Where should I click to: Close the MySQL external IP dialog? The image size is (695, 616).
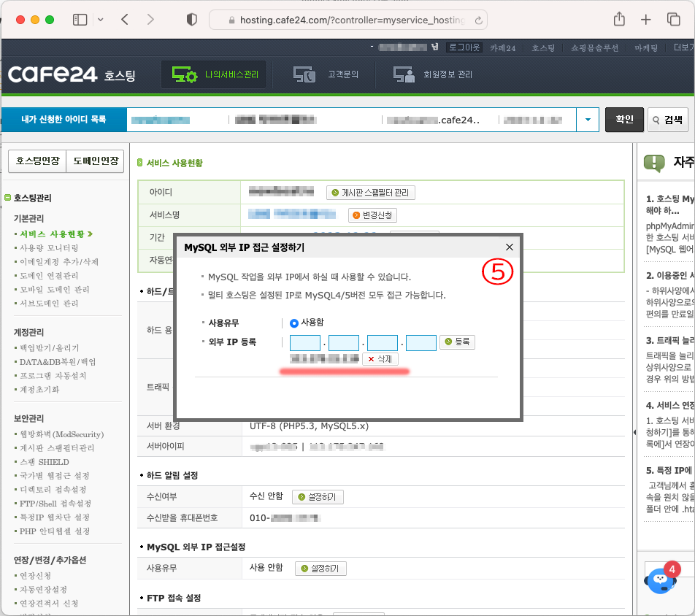tap(510, 247)
